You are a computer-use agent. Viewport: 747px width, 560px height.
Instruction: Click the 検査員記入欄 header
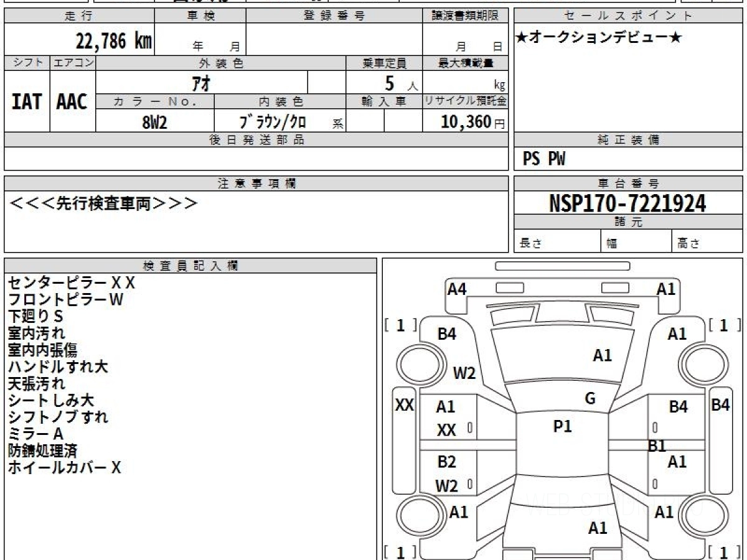[x=190, y=266]
